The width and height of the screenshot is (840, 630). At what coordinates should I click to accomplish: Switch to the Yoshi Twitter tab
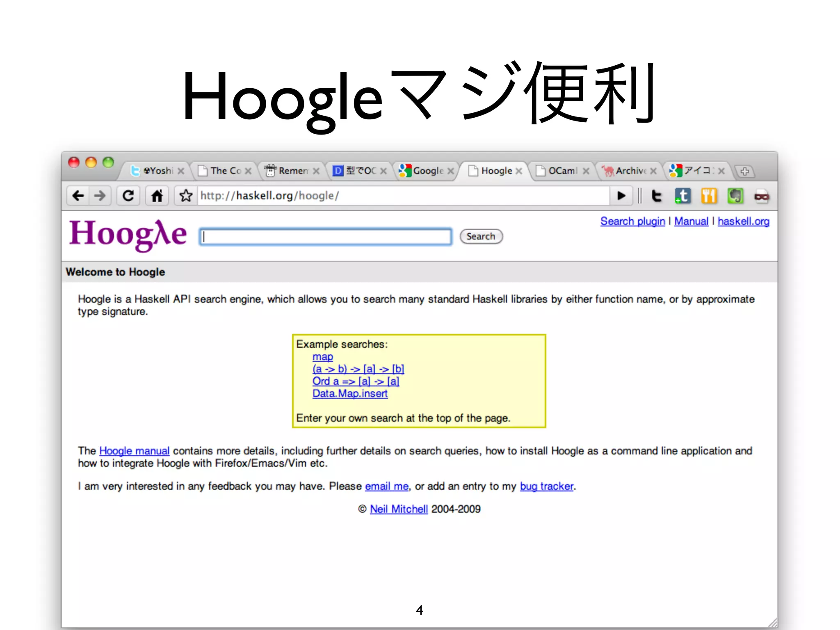click(154, 171)
